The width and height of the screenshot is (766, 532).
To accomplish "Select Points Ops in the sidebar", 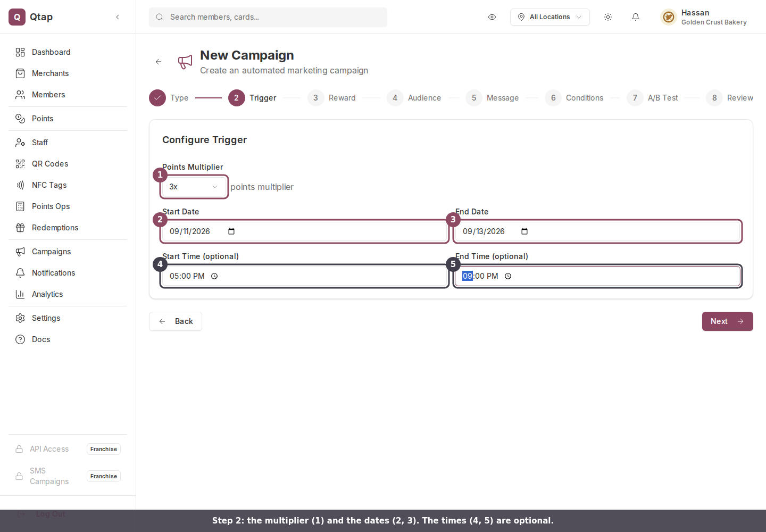I will [x=68, y=206].
